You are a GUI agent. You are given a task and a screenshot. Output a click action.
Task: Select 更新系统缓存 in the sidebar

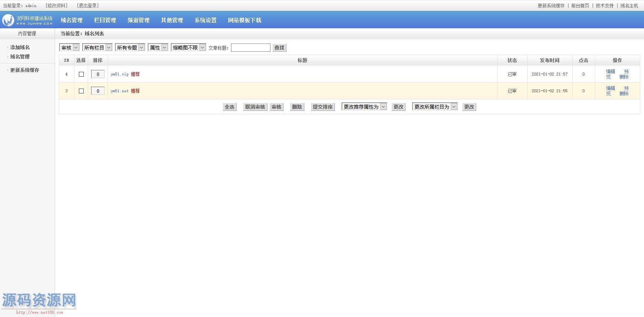(x=25, y=70)
